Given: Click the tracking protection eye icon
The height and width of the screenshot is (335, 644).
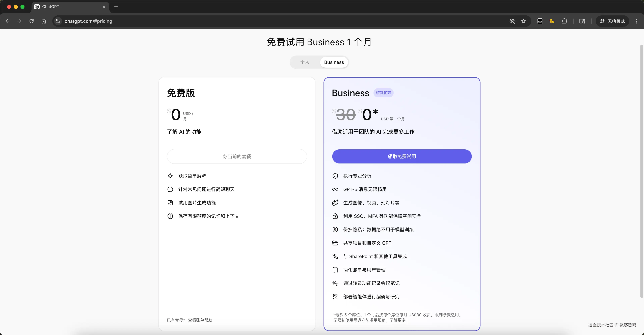Looking at the screenshot, I should coord(512,21).
